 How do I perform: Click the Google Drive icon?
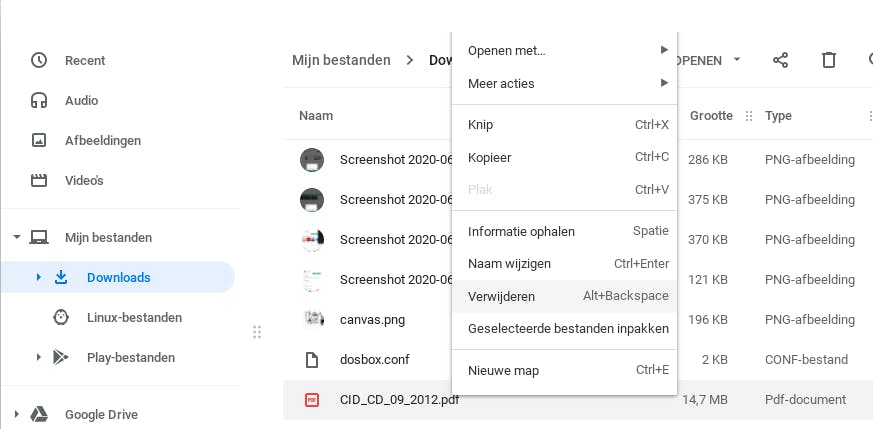click(x=40, y=414)
